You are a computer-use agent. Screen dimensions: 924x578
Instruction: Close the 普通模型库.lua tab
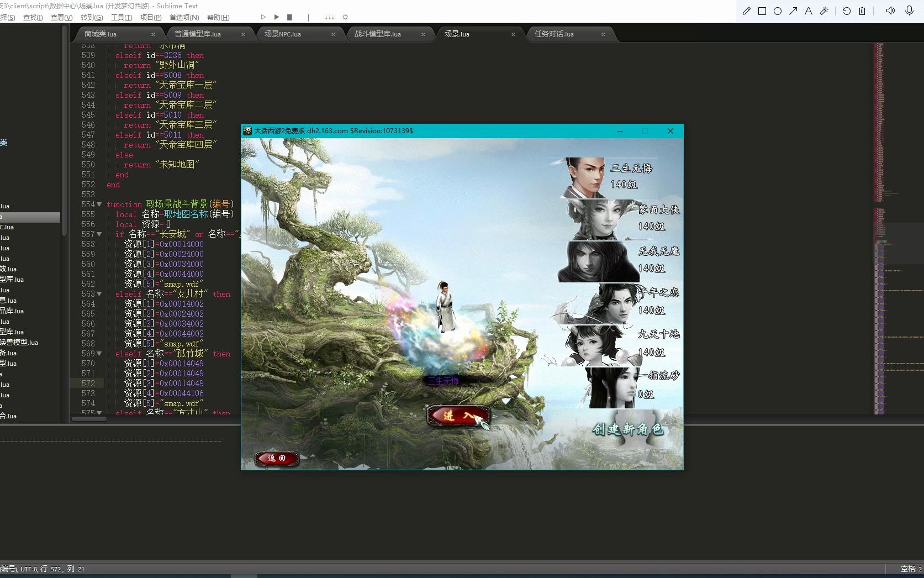(243, 34)
